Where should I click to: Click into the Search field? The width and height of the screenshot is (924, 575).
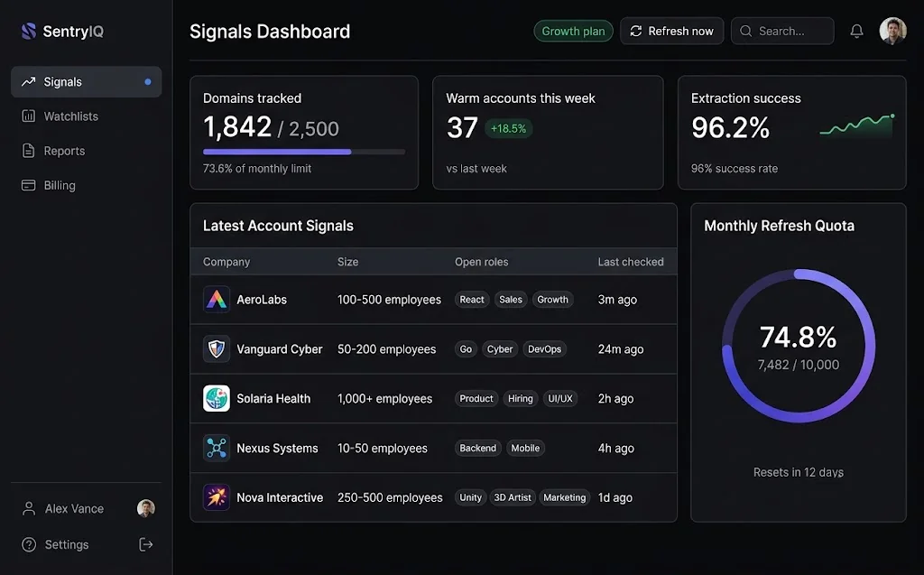pos(782,32)
